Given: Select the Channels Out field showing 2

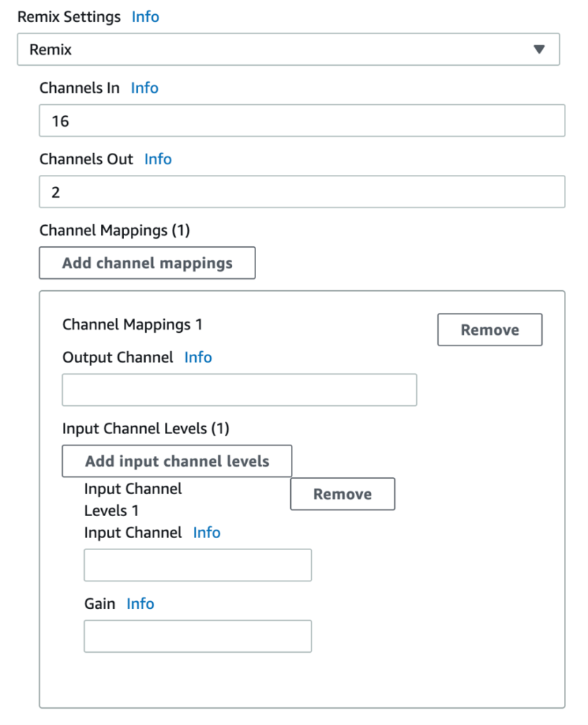Looking at the screenshot, I should [301, 191].
